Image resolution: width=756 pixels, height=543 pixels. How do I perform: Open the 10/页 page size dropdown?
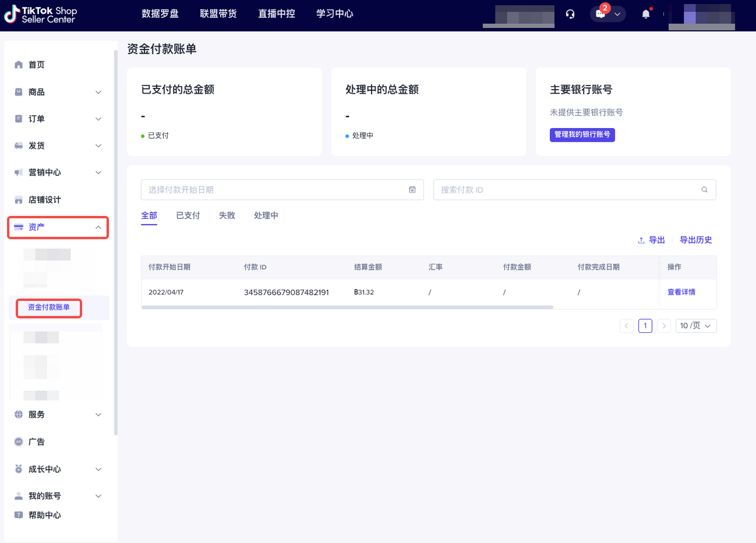pyautogui.click(x=696, y=326)
